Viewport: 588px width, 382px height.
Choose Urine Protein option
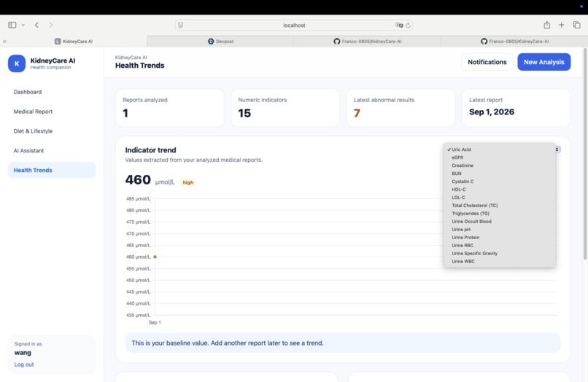point(499,238)
